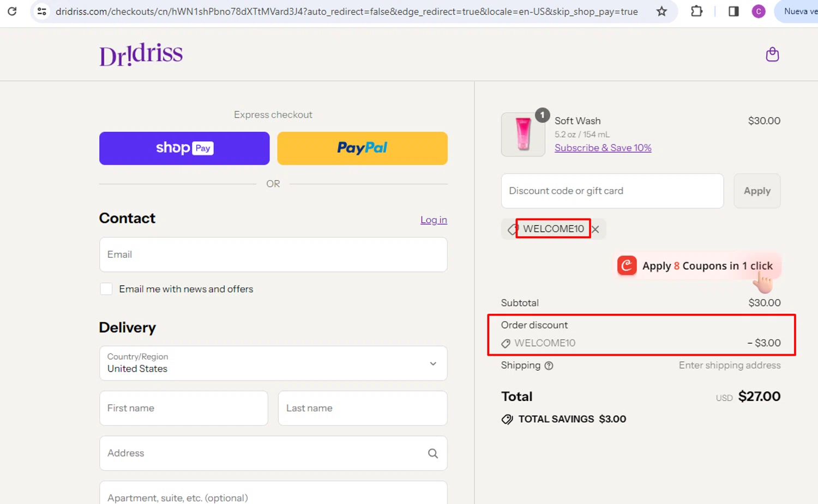Pay with Shop Pay button
This screenshot has height=504, width=818.
pyautogui.click(x=184, y=148)
